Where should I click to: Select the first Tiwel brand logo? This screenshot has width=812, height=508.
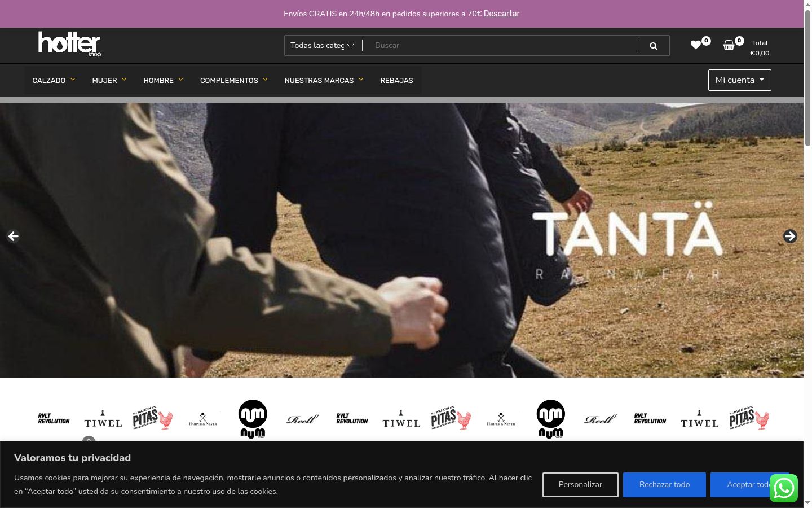(103, 419)
